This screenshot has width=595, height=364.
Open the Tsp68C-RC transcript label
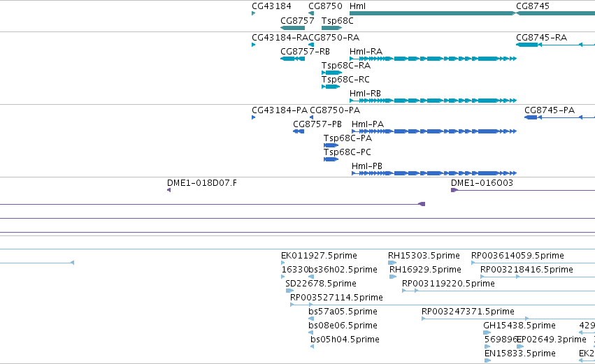coord(345,80)
